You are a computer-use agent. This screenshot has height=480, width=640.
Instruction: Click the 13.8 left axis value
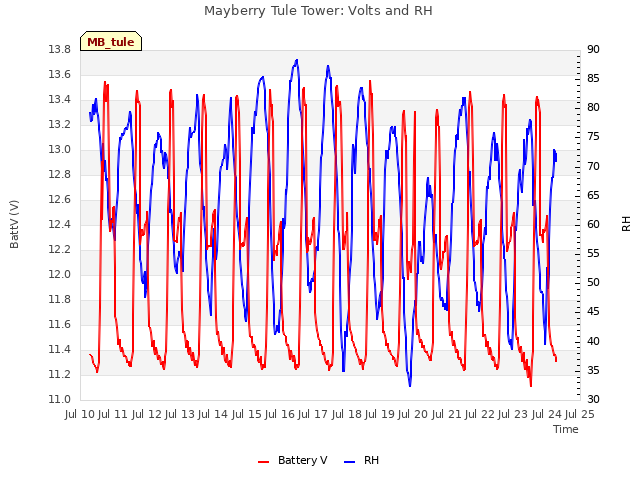point(60,50)
